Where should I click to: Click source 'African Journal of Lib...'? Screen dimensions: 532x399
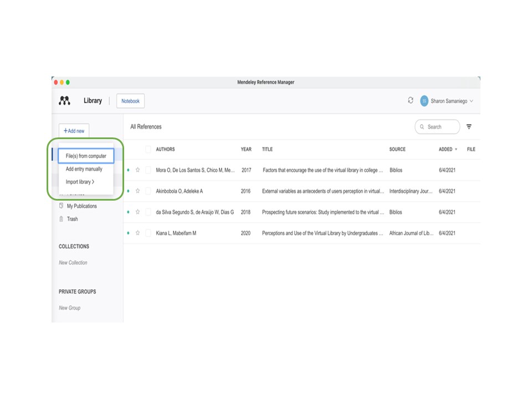click(411, 233)
